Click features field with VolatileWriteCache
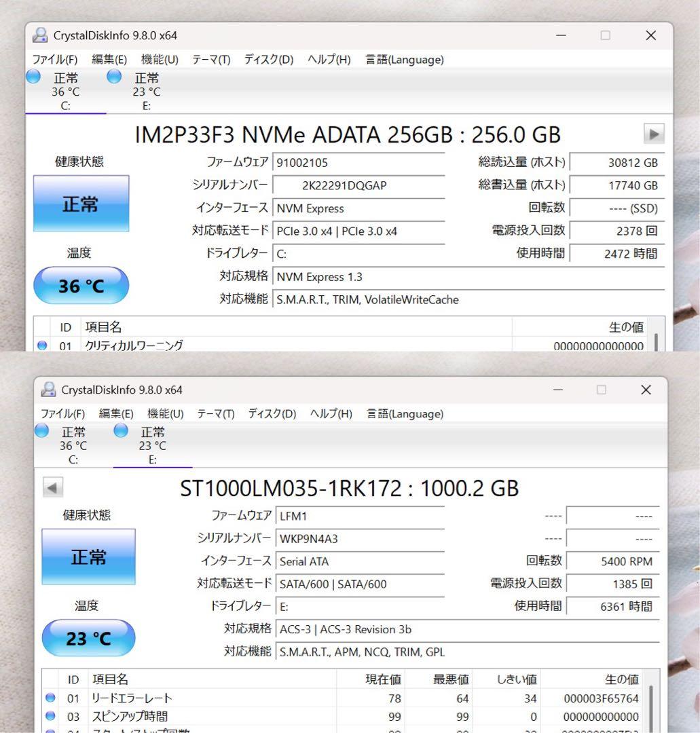700x733 pixels. pyautogui.click(x=468, y=300)
